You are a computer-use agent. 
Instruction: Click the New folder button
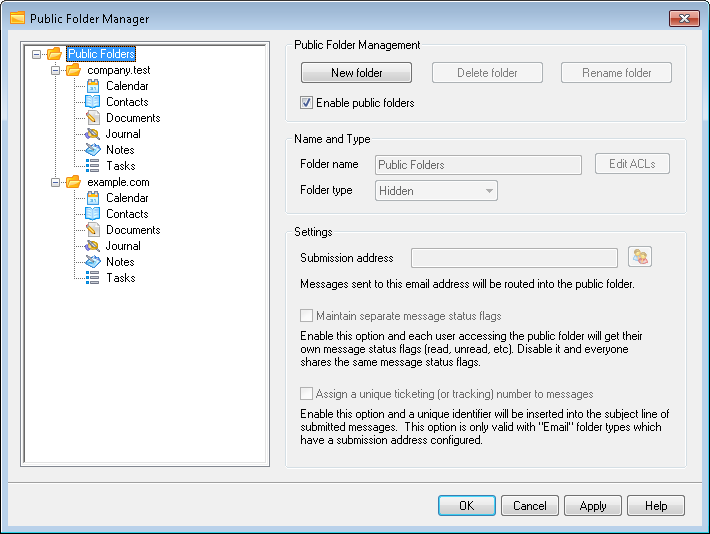[356, 73]
